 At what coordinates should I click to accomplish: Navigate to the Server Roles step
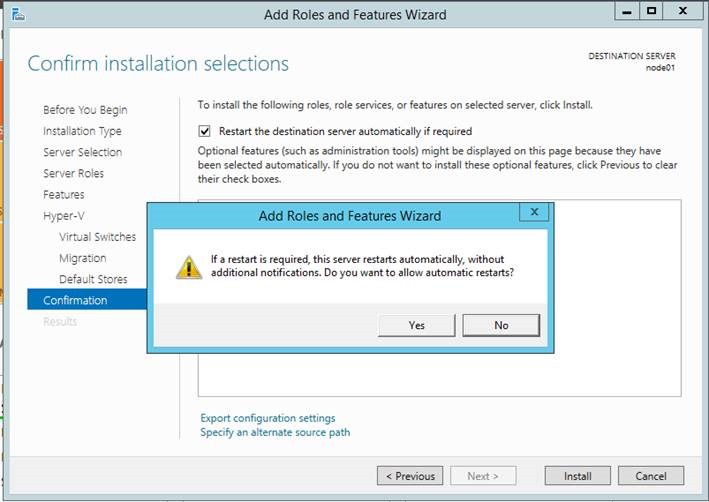[73, 173]
